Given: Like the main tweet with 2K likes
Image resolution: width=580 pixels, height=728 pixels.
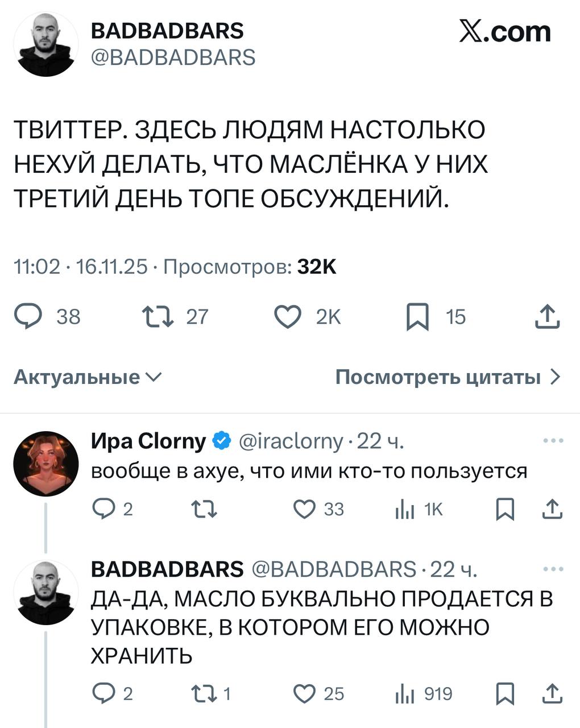Looking at the screenshot, I should (x=288, y=316).
